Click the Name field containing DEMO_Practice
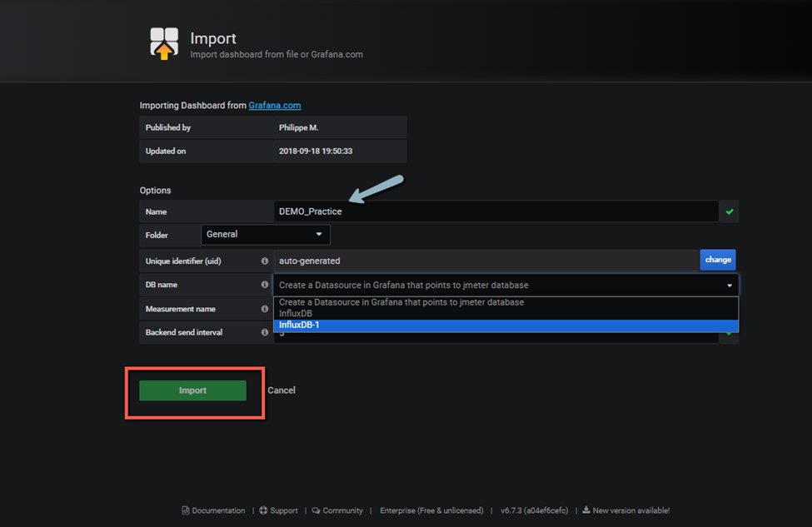 click(x=496, y=211)
